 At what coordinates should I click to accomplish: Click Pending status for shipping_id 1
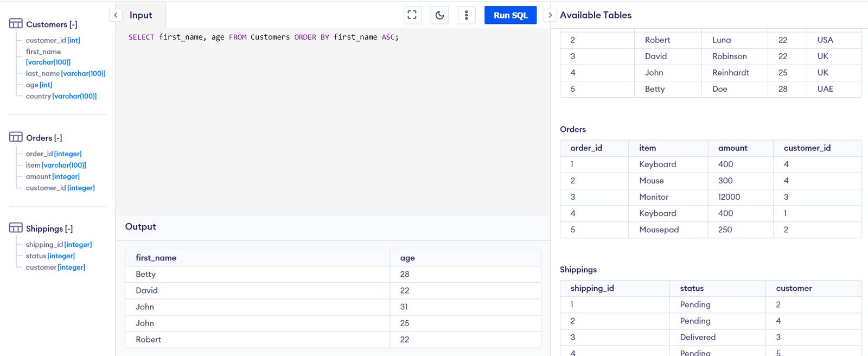coord(695,304)
